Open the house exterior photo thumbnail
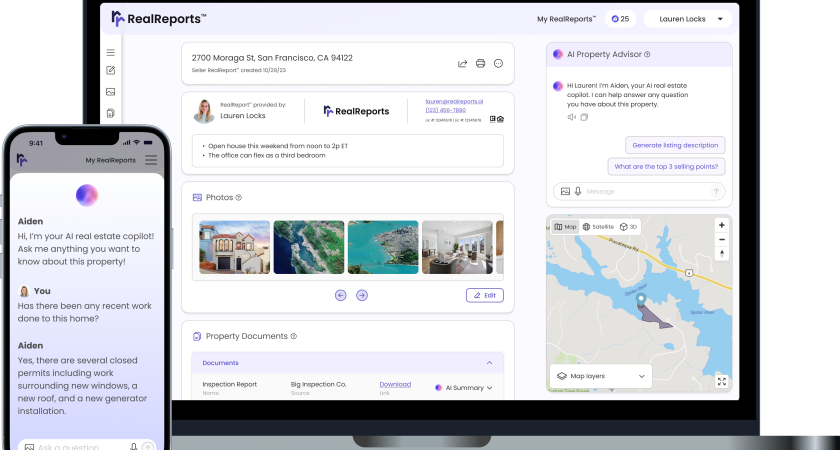This screenshot has width=840, height=450. click(235, 248)
